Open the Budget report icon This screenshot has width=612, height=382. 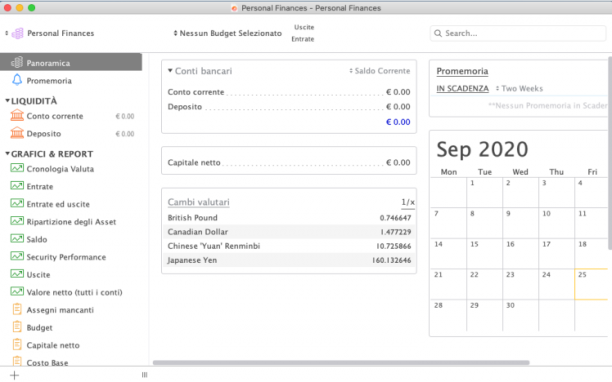(x=17, y=327)
